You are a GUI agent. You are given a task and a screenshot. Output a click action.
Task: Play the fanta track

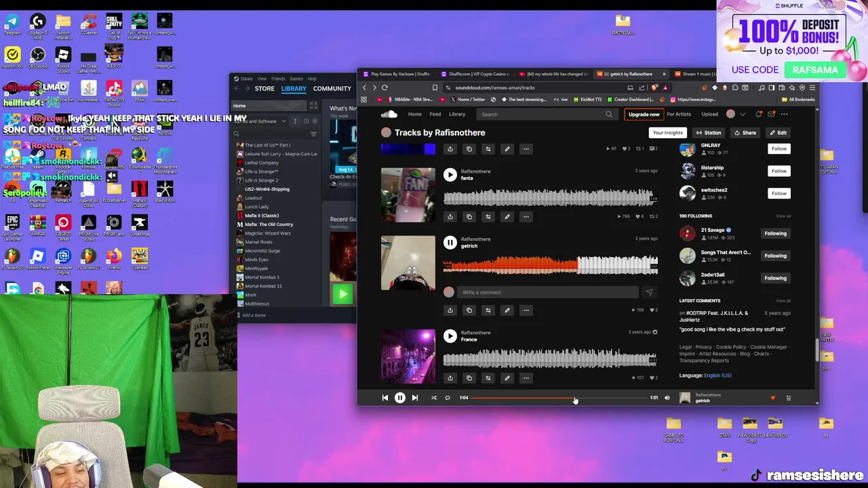pyautogui.click(x=450, y=174)
